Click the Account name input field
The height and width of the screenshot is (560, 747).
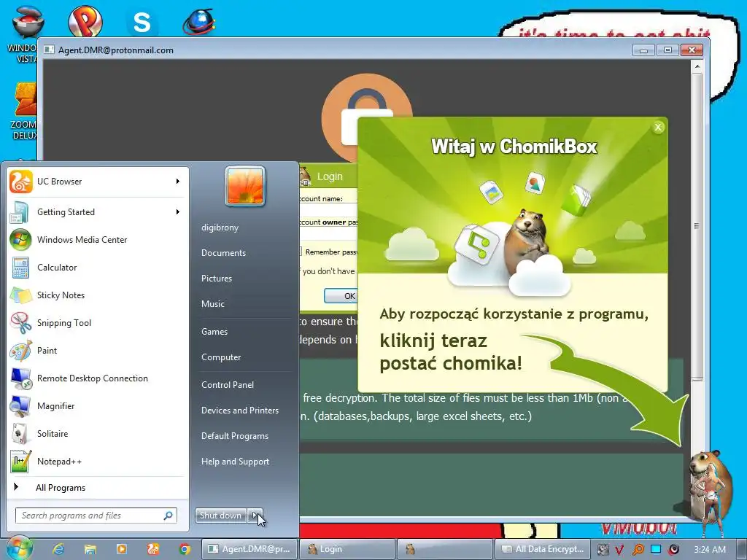(329, 210)
